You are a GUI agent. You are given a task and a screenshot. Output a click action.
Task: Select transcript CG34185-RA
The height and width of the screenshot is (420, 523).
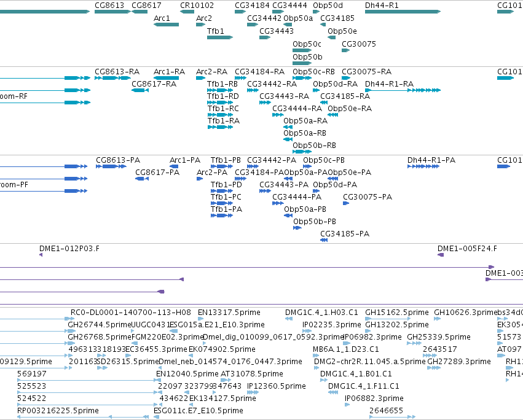pyautogui.click(x=345, y=96)
